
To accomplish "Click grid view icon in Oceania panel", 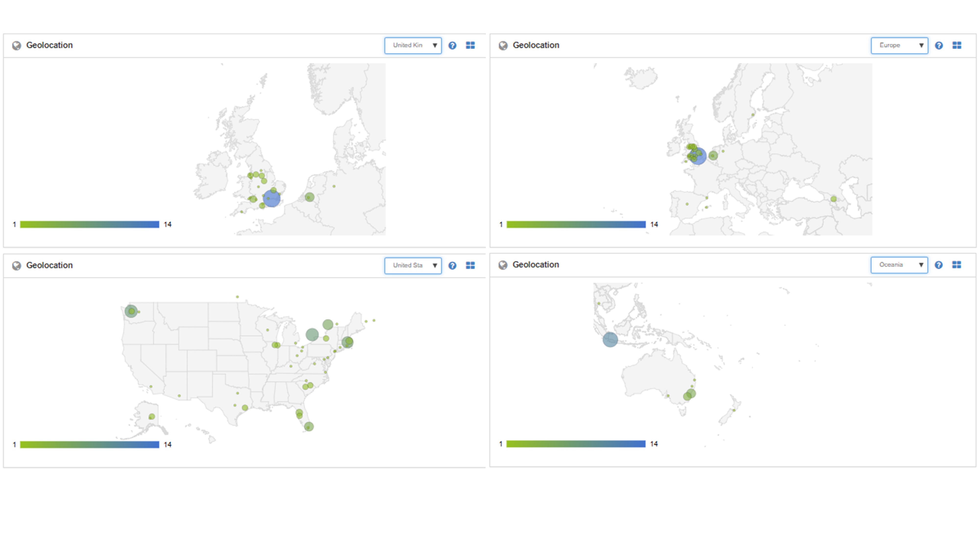I will tap(957, 265).
